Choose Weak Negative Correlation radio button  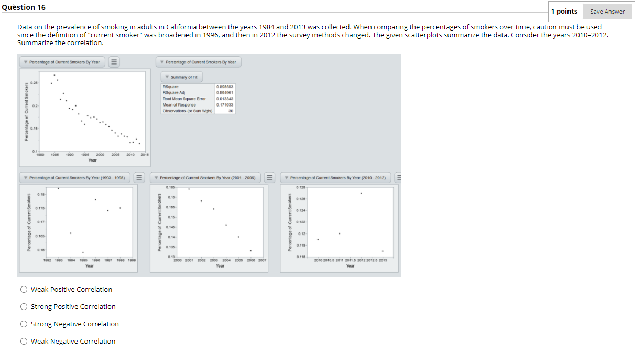point(24,341)
